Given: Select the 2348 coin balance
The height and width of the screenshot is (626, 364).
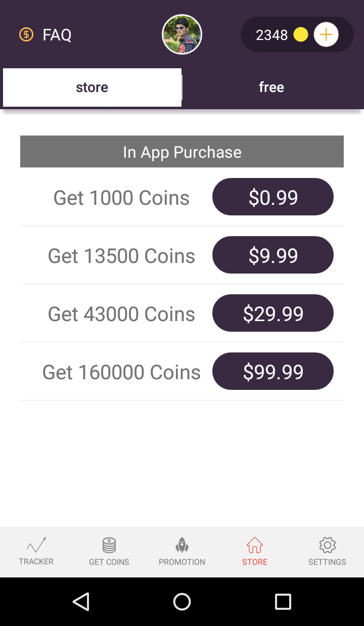Looking at the screenshot, I should [x=271, y=35].
